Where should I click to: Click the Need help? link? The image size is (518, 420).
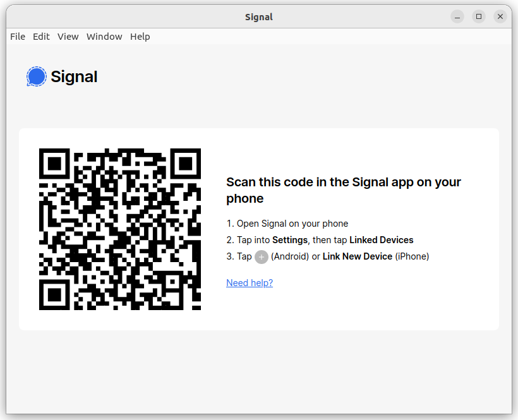click(x=250, y=283)
